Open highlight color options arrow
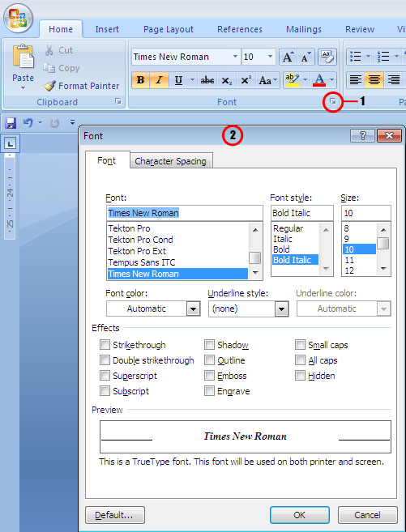This screenshot has width=406, height=532. pos(305,80)
